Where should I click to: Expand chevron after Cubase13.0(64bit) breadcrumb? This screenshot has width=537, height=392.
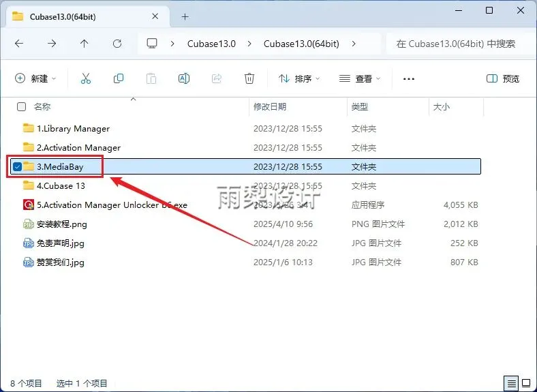[354, 44]
